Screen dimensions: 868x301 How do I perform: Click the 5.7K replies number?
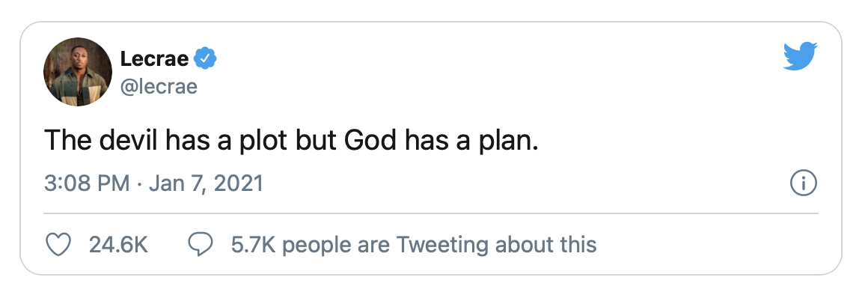(x=254, y=244)
